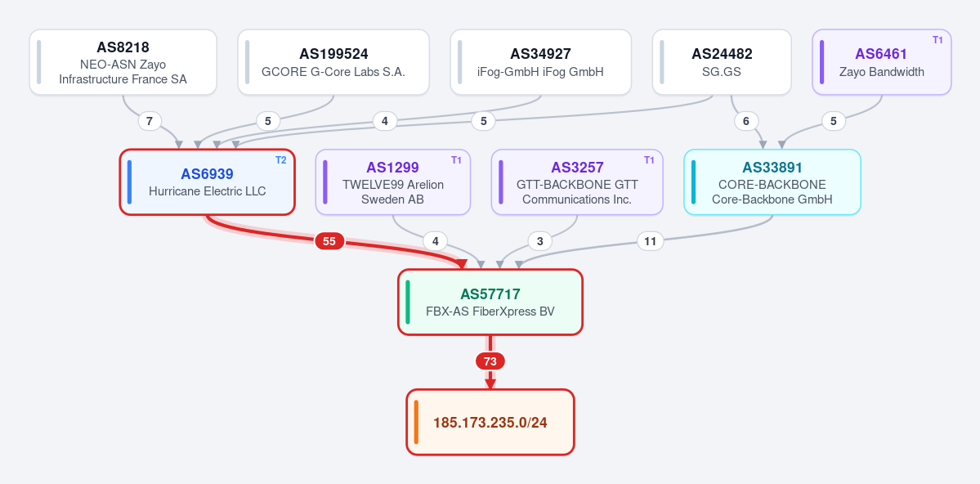
Task: Click the 6 edge count badge
Action: pyautogui.click(x=746, y=121)
